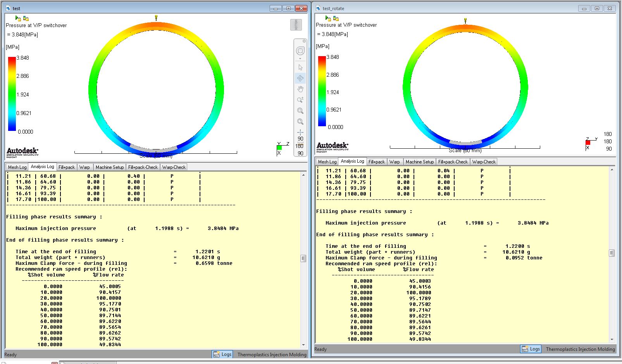Expand the steering wheel dropdown arrow
Screen dimensions: 622x364
[x=300, y=59]
